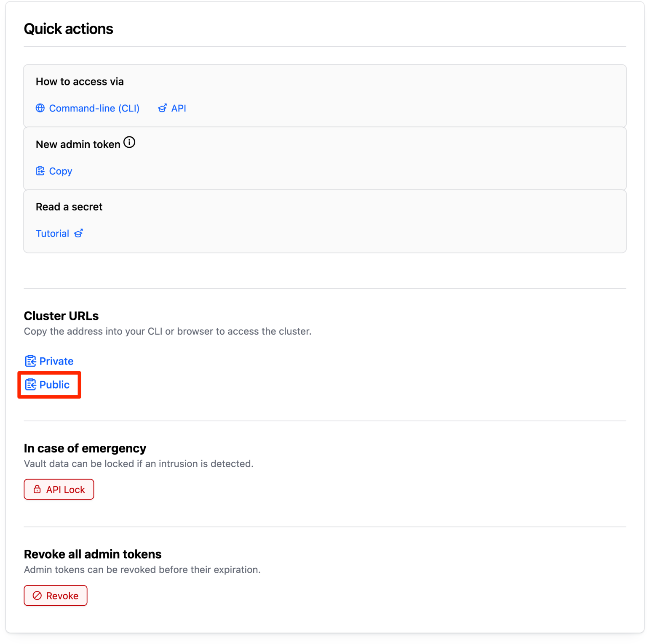Screen dimensions: 647x644
Task: Click the clipboard icon beside Public
Action: pos(30,384)
